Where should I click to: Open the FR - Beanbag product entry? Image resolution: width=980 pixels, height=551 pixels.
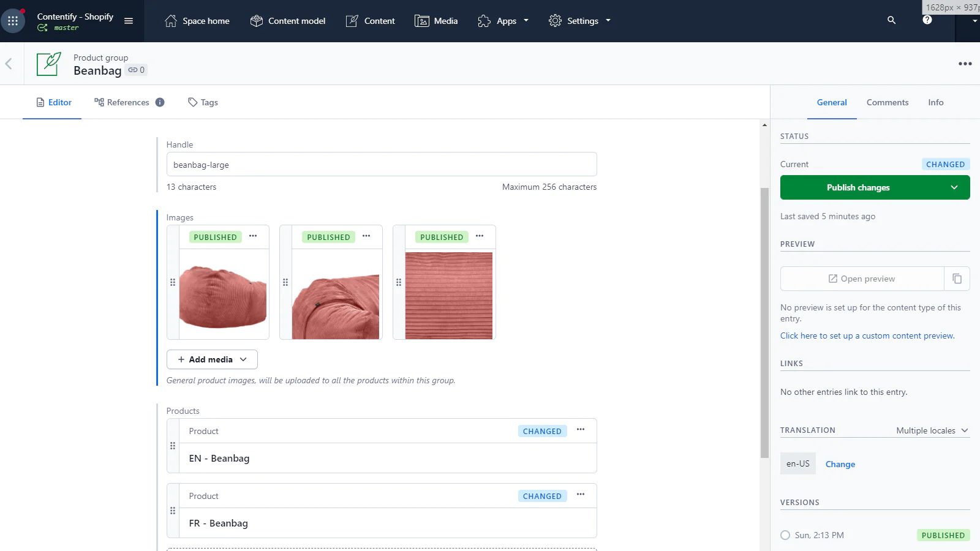click(x=388, y=523)
